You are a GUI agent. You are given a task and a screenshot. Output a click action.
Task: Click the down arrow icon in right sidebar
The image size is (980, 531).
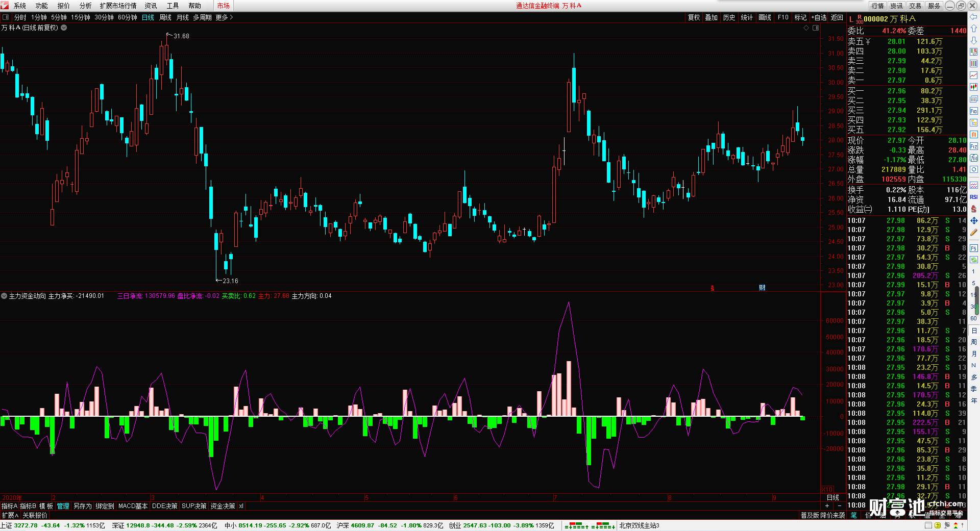[x=974, y=40]
